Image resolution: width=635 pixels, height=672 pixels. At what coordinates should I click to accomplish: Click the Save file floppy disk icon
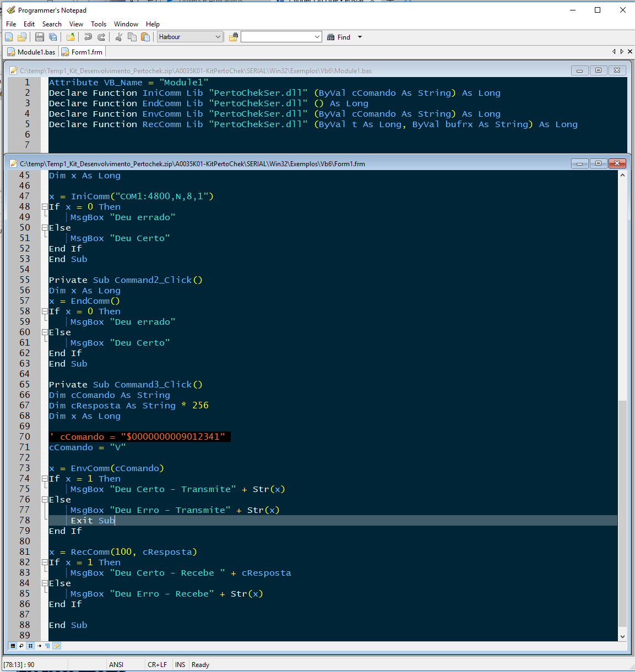(40, 37)
